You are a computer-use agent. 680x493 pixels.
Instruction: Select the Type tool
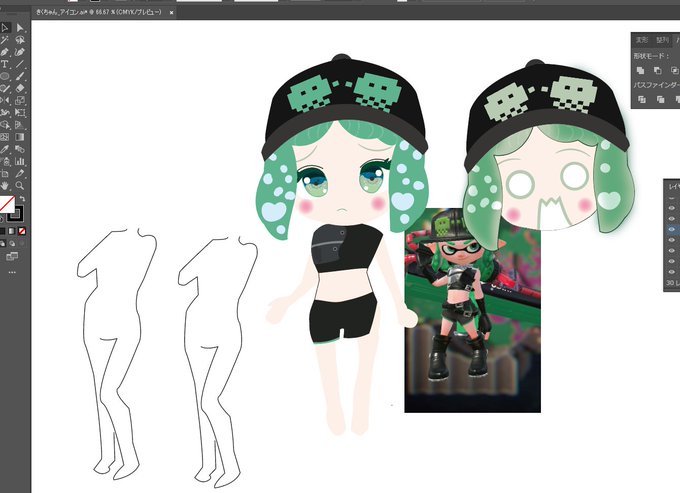click(x=5, y=64)
